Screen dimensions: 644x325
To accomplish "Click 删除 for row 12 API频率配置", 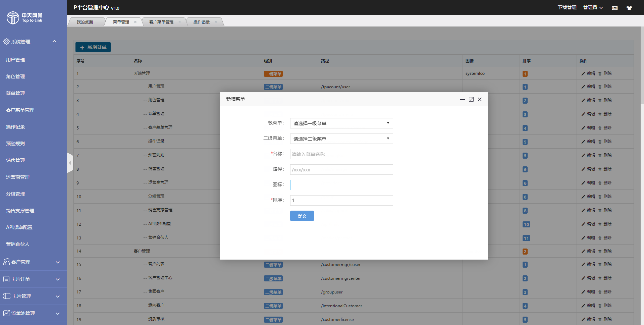I will [605, 224].
